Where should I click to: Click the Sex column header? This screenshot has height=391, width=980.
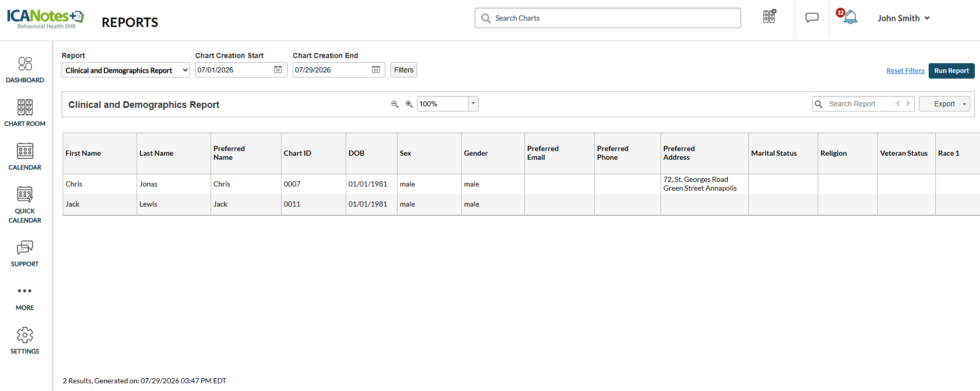(x=429, y=153)
